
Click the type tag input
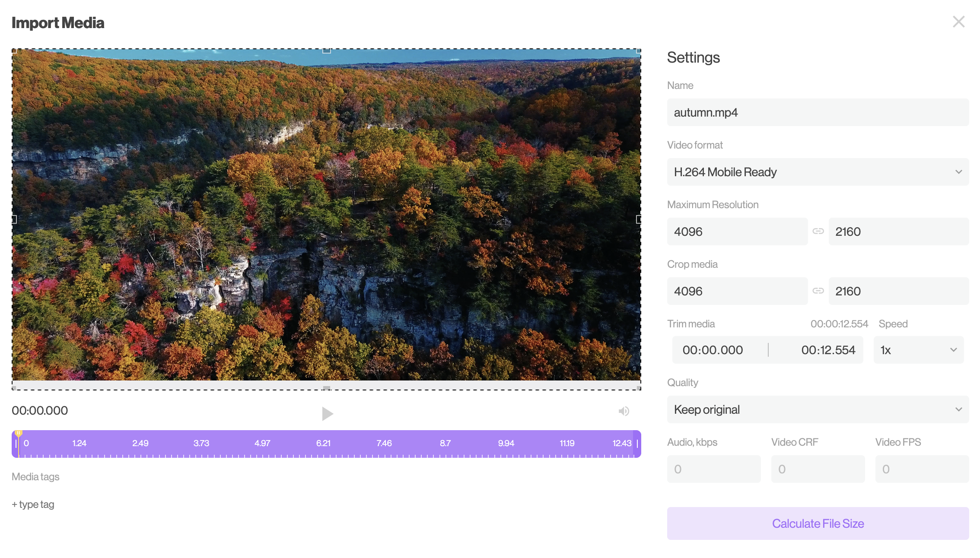[33, 504]
